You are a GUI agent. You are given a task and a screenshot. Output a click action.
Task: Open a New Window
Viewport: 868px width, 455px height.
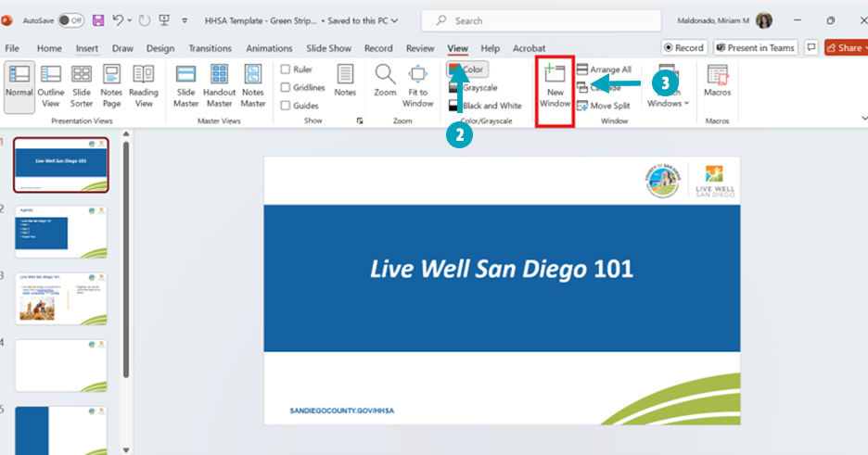pyautogui.click(x=555, y=87)
